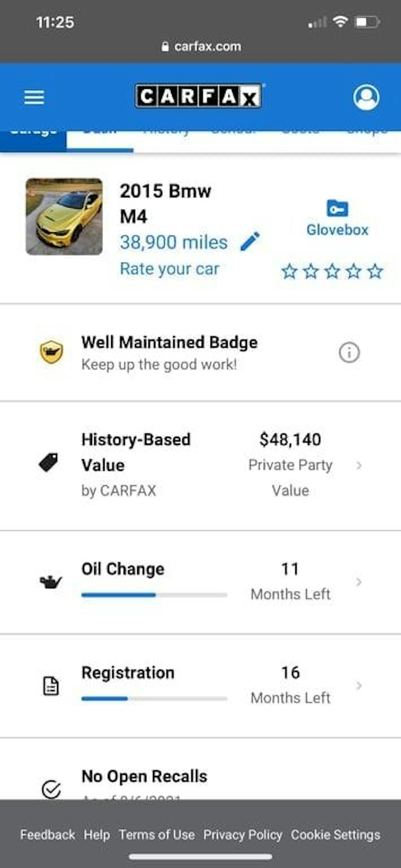Tap the Well Maintained Badge shield icon
Image resolution: width=401 pixels, height=868 pixels.
point(51,352)
